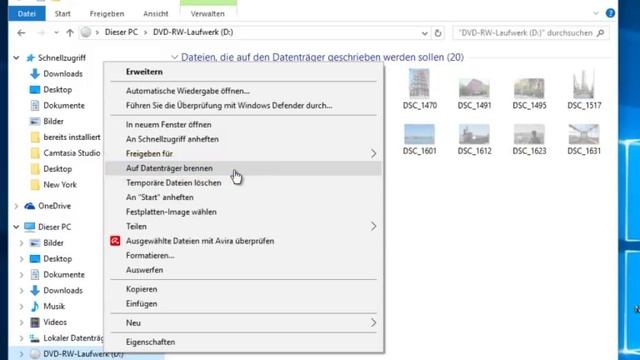Click the OneDrive cloud icon
640x360 pixels.
tap(29, 206)
